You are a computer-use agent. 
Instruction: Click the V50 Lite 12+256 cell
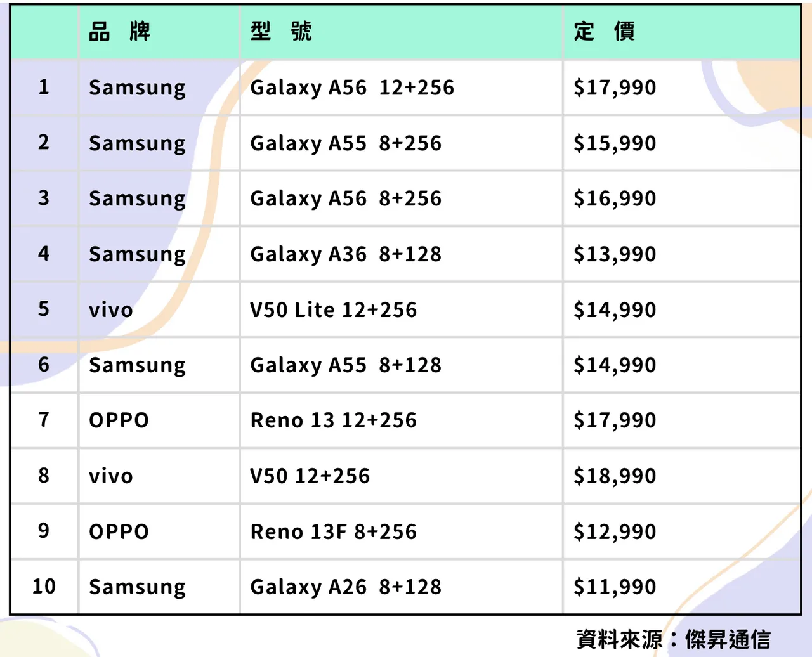coord(334,310)
